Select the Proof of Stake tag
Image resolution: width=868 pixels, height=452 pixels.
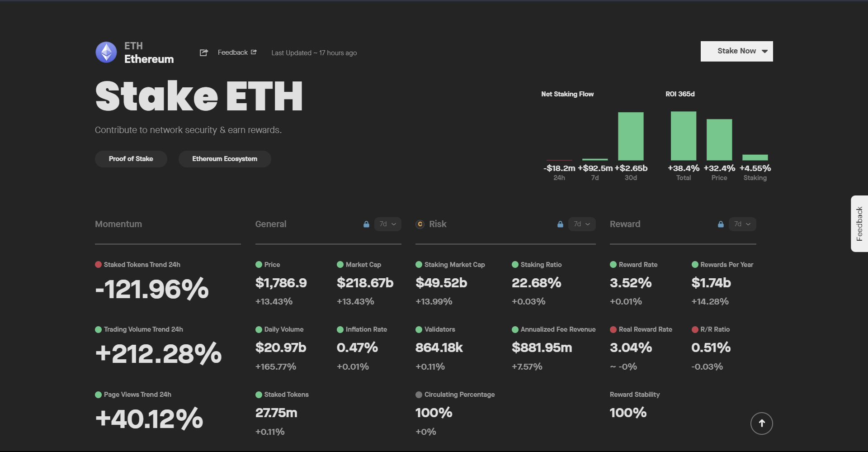point(131,159)
